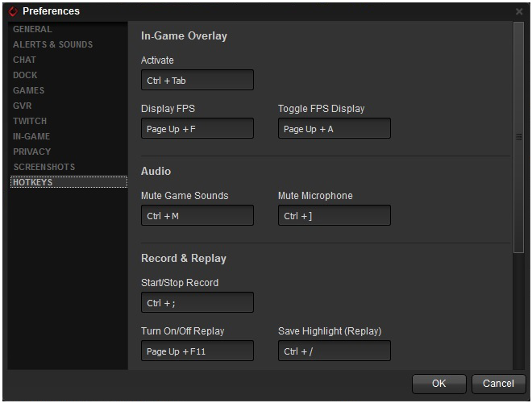Click the Raptr logo icon in title bar
Viewport: 532px width, 403px height.
(12, 11)
